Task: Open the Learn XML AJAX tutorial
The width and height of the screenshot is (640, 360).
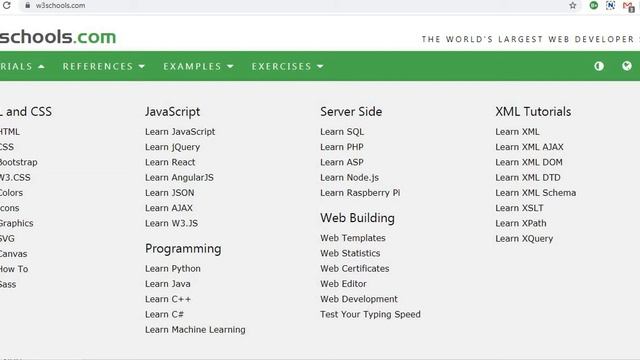Action: click(529, 147)
